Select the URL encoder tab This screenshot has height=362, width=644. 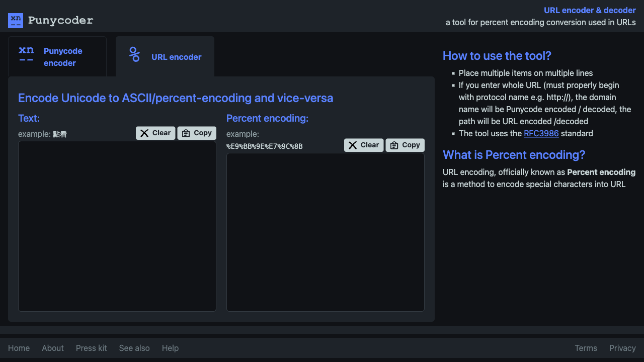pos(165,56)
